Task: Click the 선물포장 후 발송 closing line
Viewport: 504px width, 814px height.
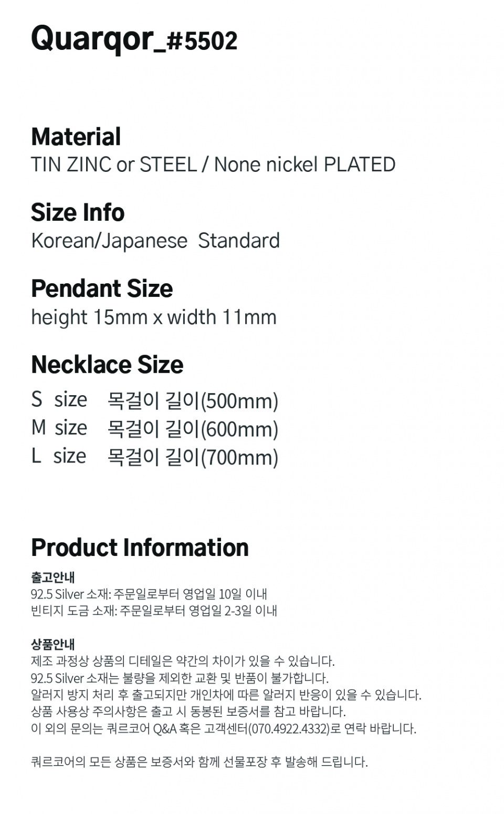Action: point(199,762)
